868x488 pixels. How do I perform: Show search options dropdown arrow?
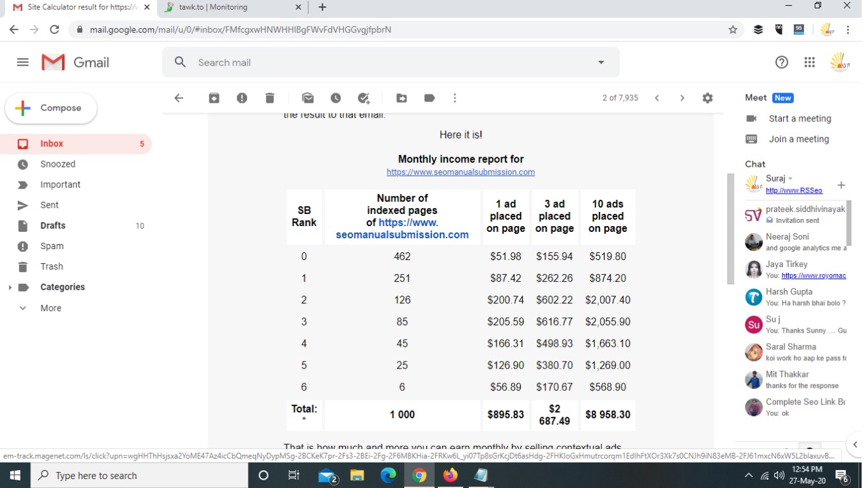[601, 62]
